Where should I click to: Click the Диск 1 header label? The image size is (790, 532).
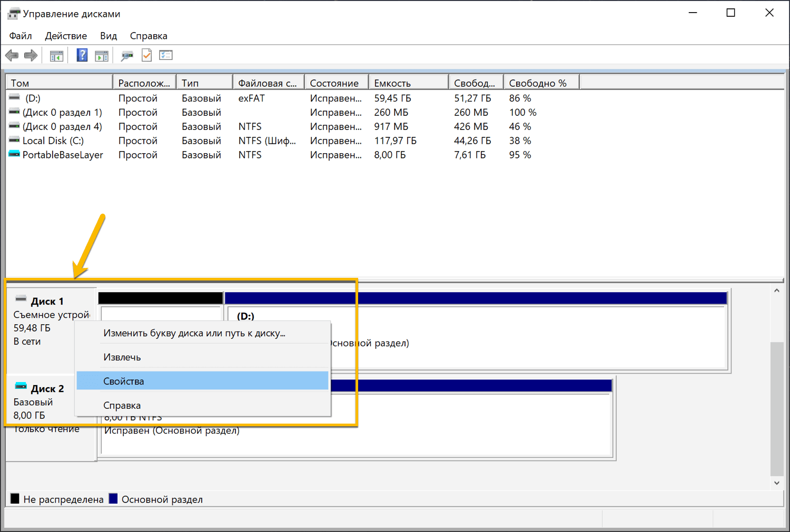point(47,301)
